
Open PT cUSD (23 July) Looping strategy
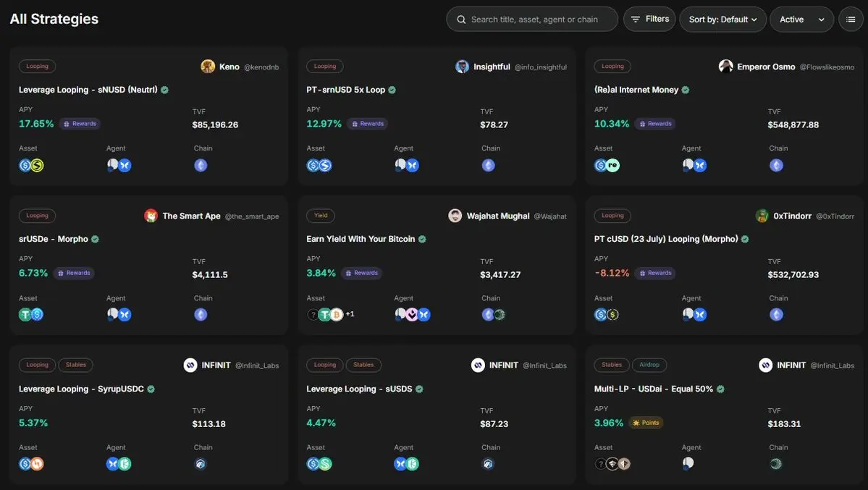click(x=666, y=239)
